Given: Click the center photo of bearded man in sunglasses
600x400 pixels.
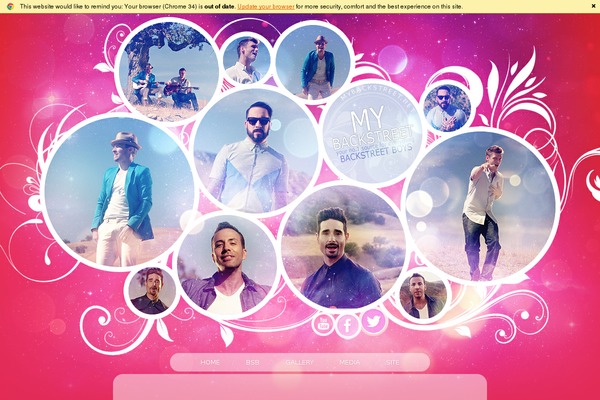Looking at the screenshot, I should pos(256,150).
